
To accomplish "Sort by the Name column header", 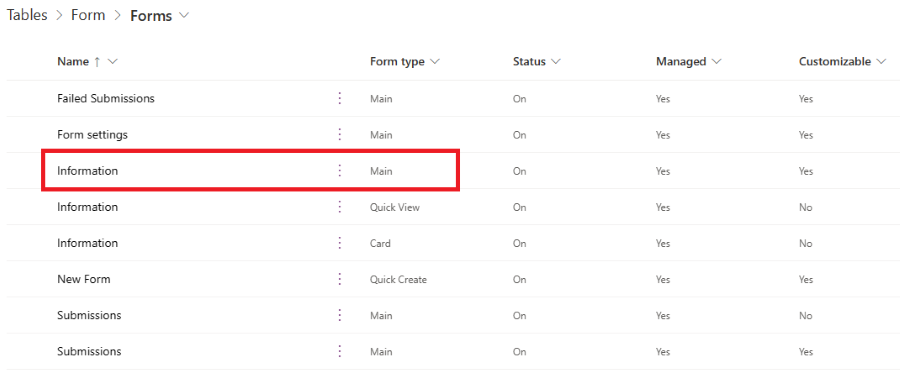I will 73,62.
